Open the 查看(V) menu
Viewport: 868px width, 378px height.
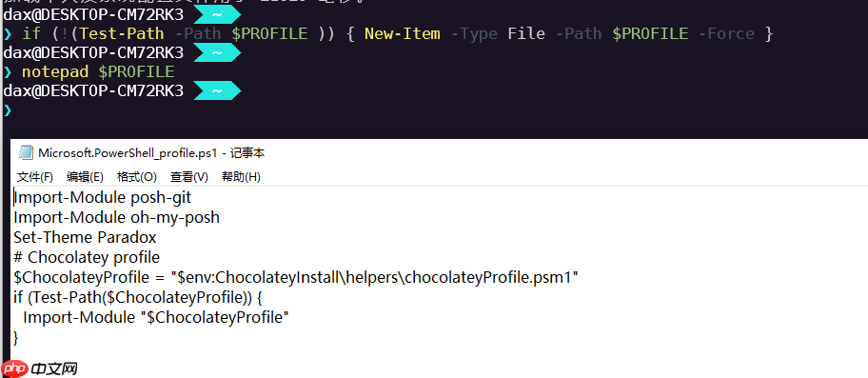(188, 177)
